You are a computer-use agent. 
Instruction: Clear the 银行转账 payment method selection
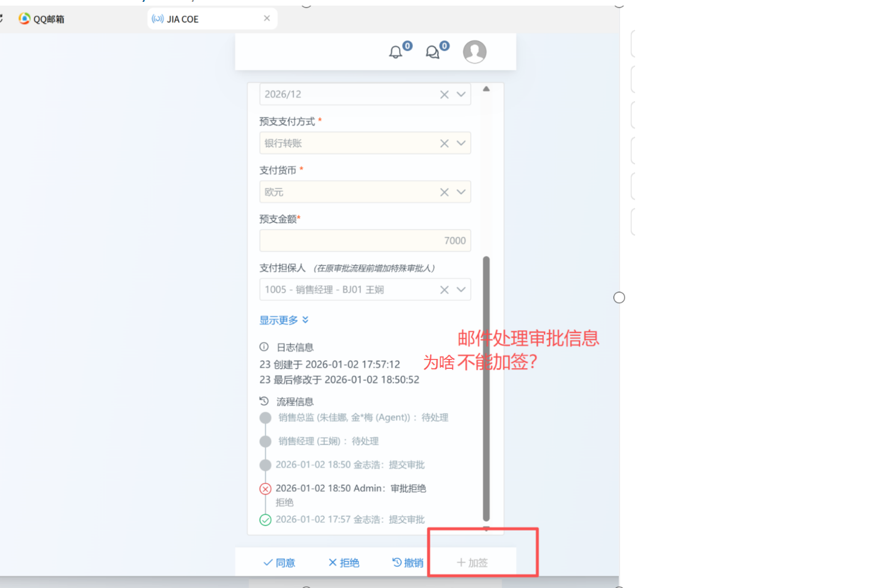click(444, 143)
